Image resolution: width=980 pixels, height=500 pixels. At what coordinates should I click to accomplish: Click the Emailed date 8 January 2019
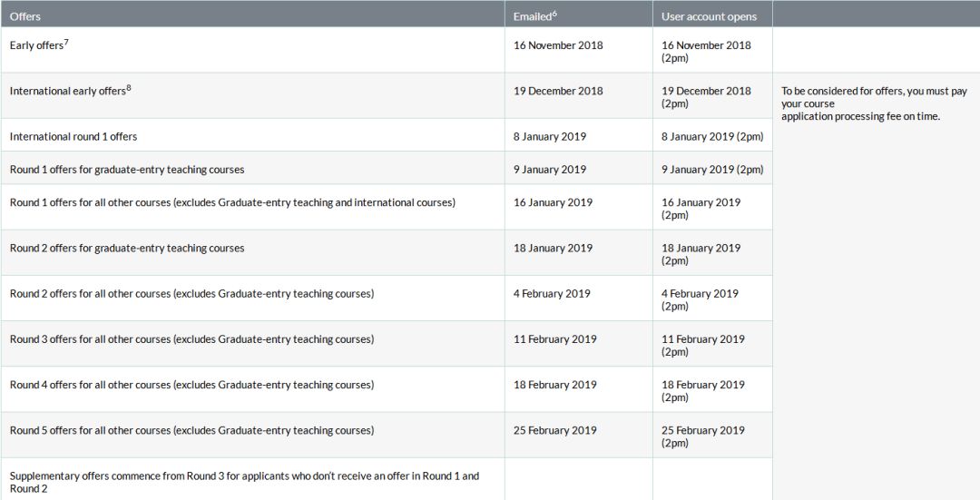point(550,136)
